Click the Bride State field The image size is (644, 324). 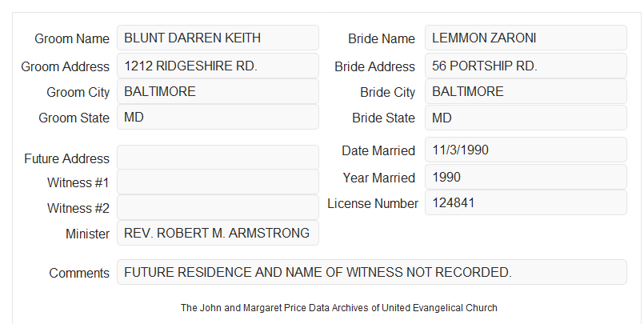point(526,118)
